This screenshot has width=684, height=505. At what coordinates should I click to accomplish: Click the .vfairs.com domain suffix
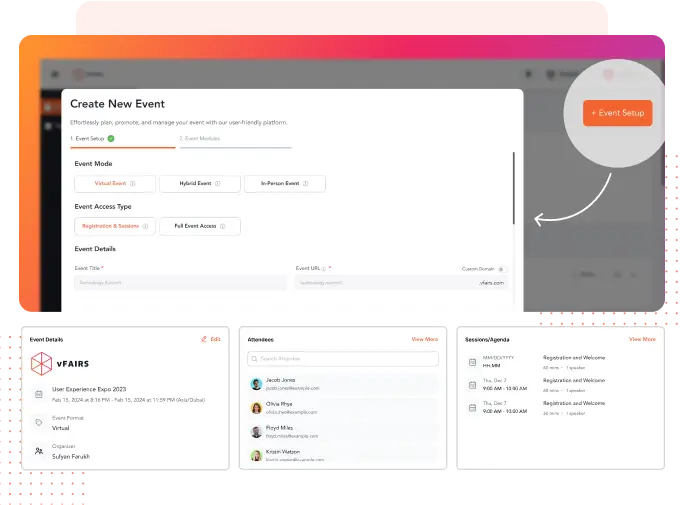[x=492, y=283]
